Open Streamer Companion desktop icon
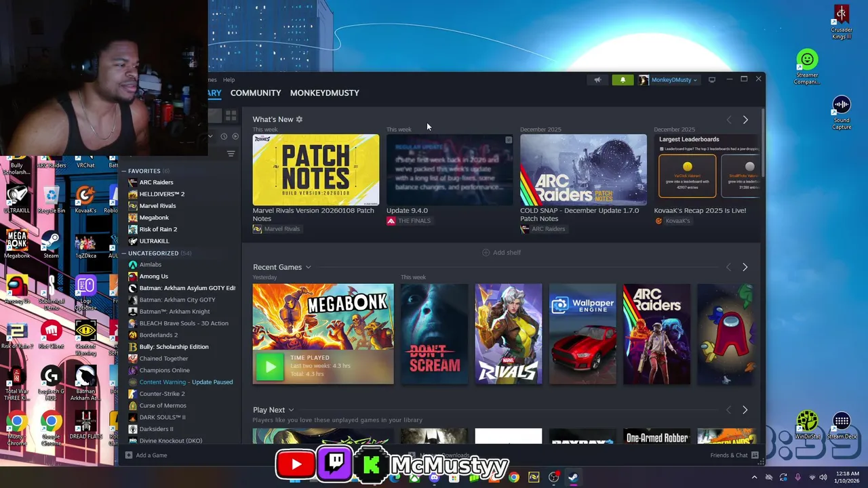868x488 pixels. tap(807, 67)
